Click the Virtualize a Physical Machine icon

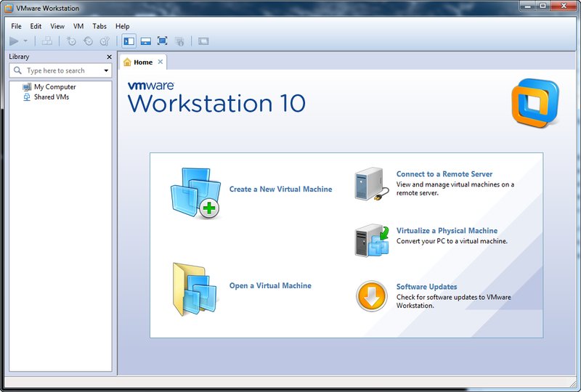click(x=372, y=240)
